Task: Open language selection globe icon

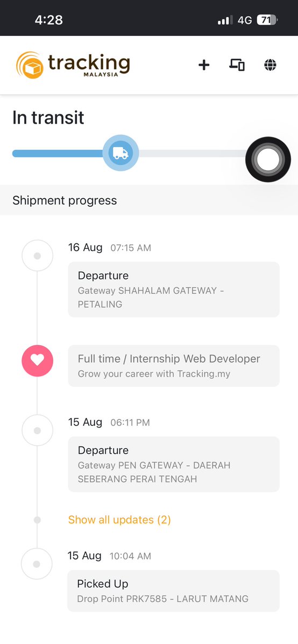Action: point(270,65)
